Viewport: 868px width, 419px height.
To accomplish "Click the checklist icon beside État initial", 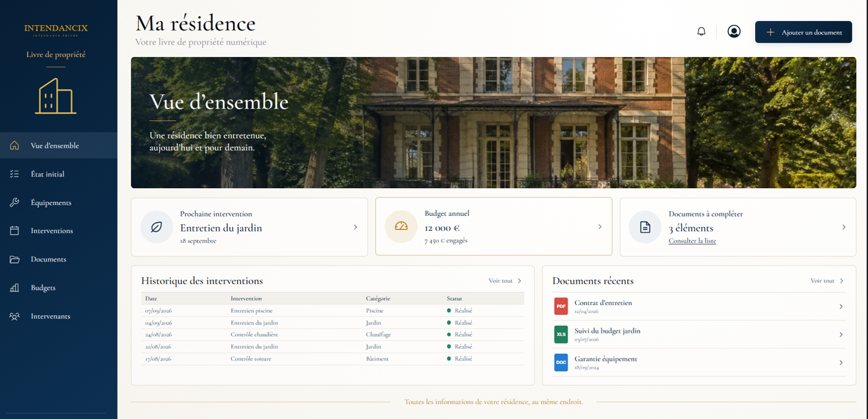I will coord(14,174).
